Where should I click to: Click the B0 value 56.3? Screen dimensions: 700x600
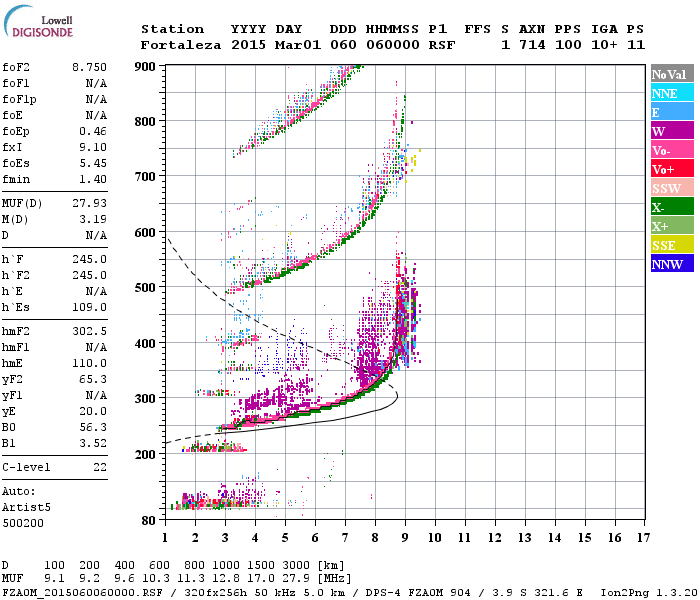tap(93, 427)
